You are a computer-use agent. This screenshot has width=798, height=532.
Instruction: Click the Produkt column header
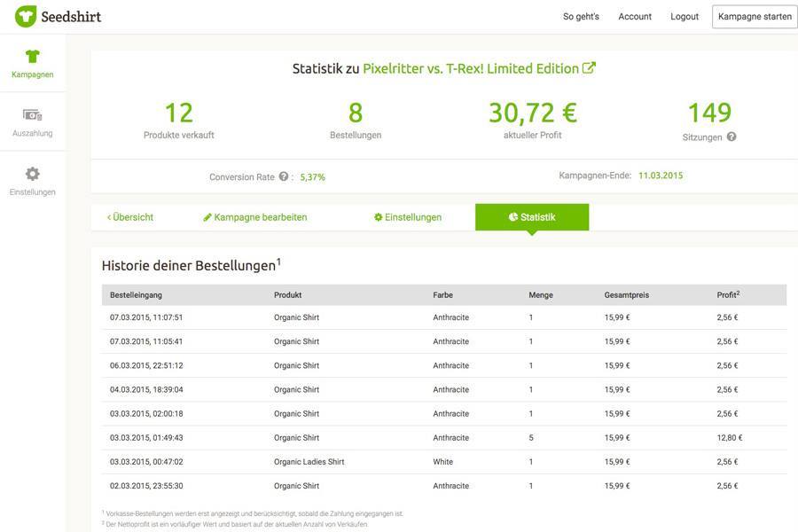click(287, 294)
